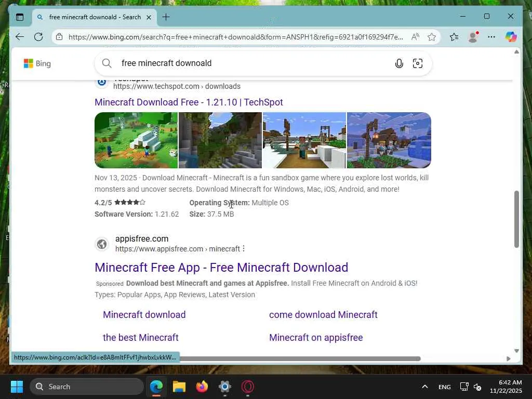Close the free minecraft downoald tab
Screen dimensions: 532x399
click(x=149, y=17)
